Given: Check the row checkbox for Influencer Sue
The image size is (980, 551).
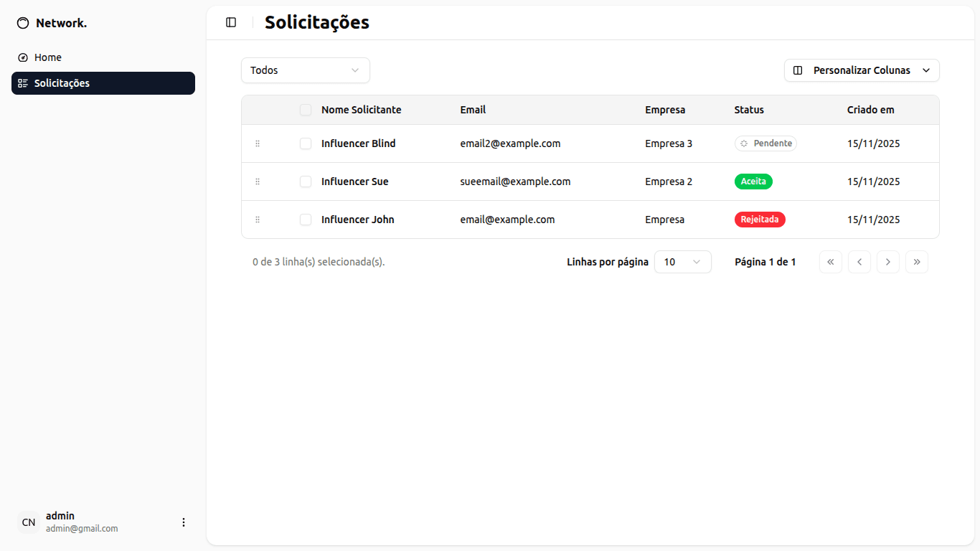Looking at the screenshot, I should pyautogui.click(x=306, y=181).
